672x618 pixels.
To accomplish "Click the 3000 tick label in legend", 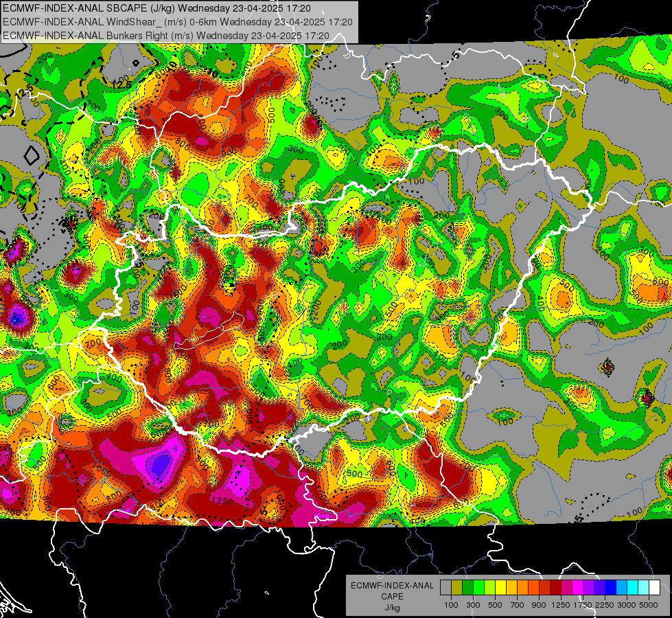I will pyautogui.click(x=627, y=605).
